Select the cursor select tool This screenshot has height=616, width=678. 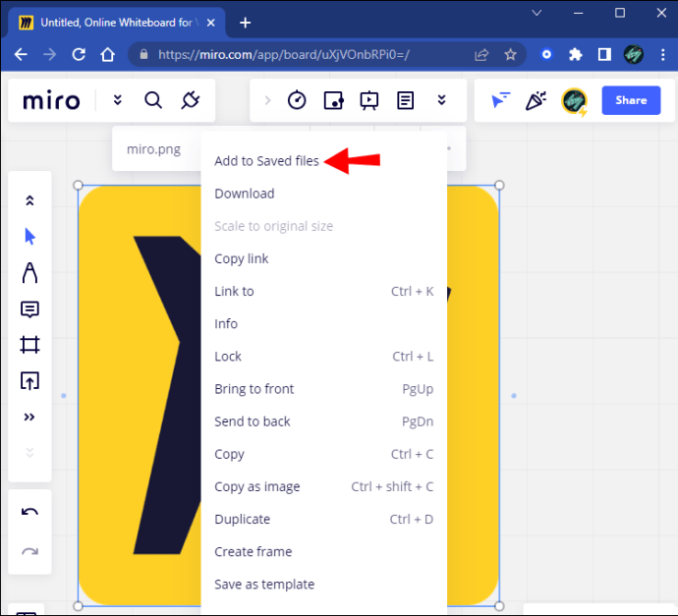(29, 237)
